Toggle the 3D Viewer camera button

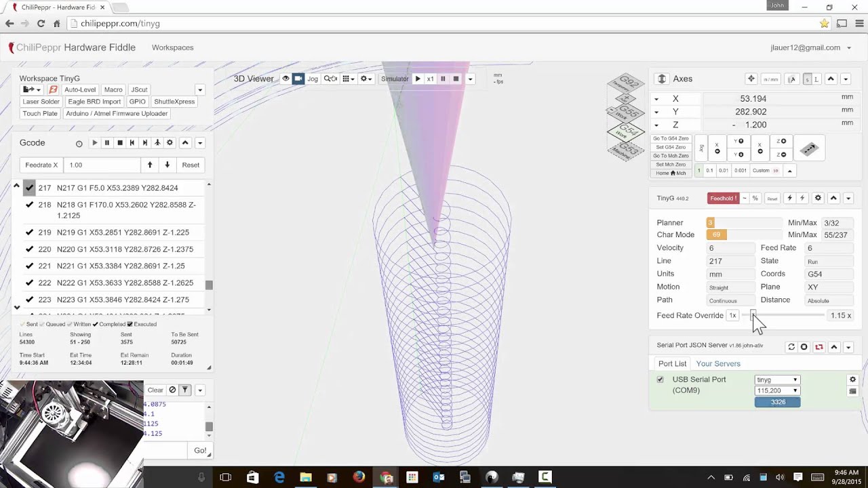click(x=298, y=79)
